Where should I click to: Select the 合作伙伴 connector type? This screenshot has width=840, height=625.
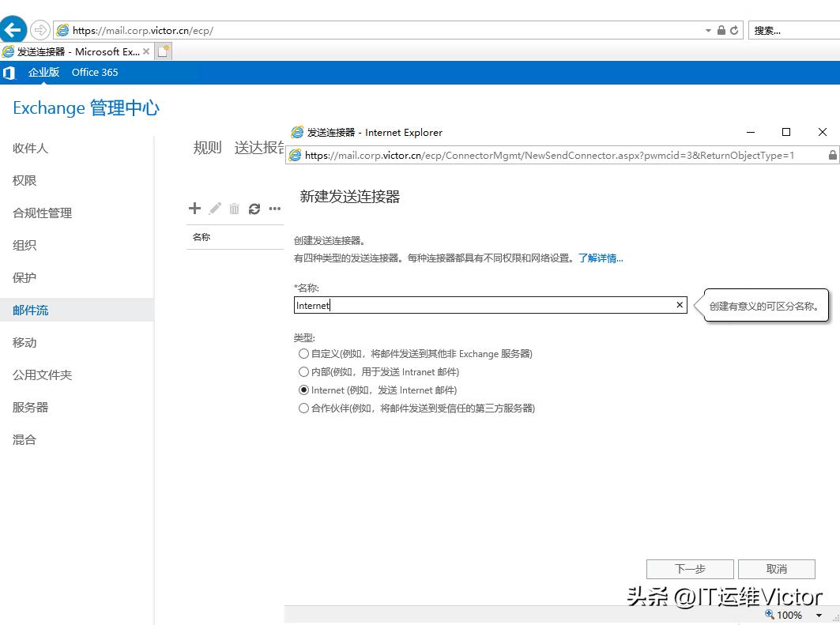pyautogui.click(x=303, y=408)
